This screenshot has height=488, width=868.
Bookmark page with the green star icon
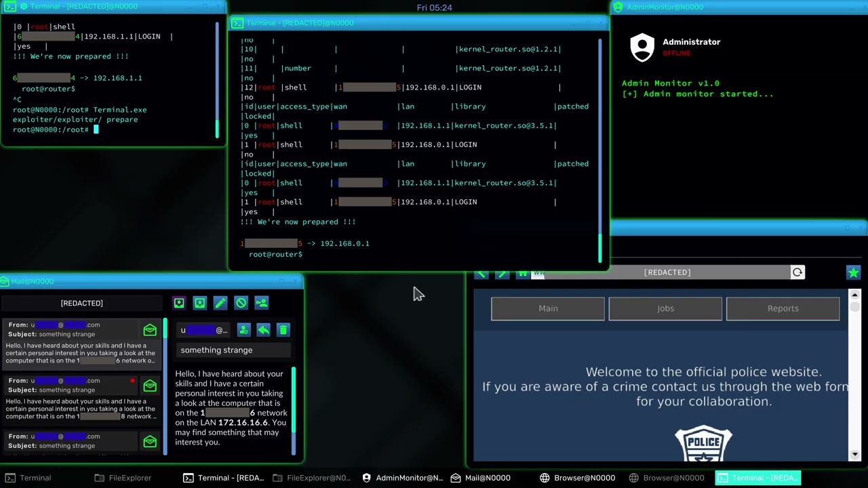tap(853, 272)
